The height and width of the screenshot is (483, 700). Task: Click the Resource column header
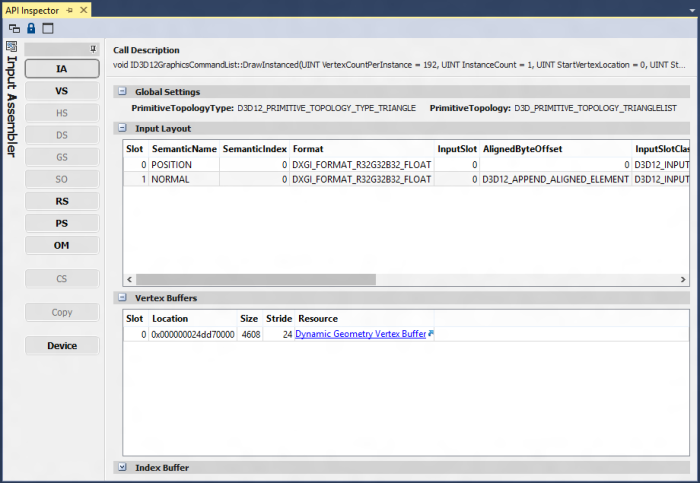pos(364,319)
